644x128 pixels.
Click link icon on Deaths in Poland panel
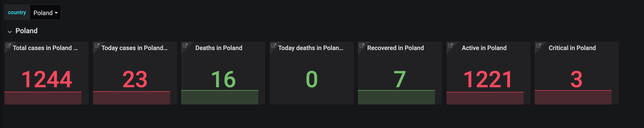185,45
